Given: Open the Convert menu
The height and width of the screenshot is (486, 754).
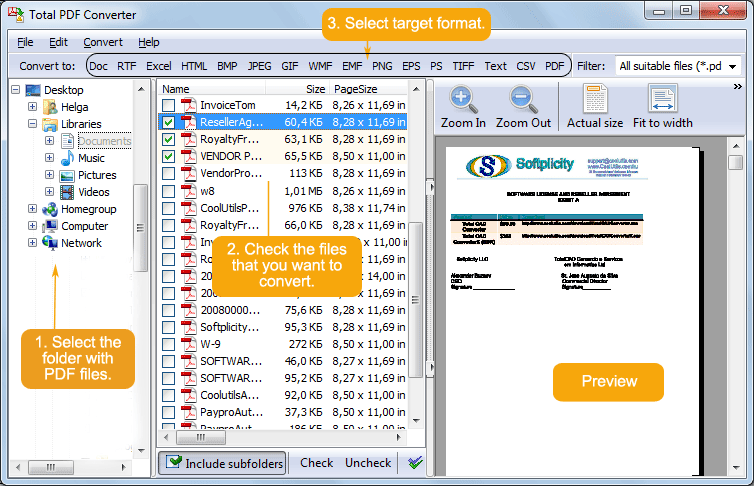Looking at the screenshot, I should [x=103, y=42].
